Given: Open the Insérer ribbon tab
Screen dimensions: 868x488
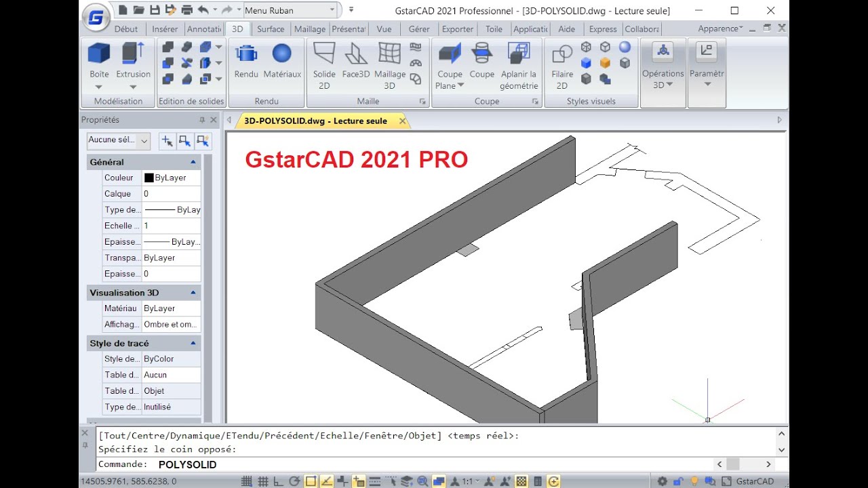Looking at the screenshot, I should [x=165, y=29].
